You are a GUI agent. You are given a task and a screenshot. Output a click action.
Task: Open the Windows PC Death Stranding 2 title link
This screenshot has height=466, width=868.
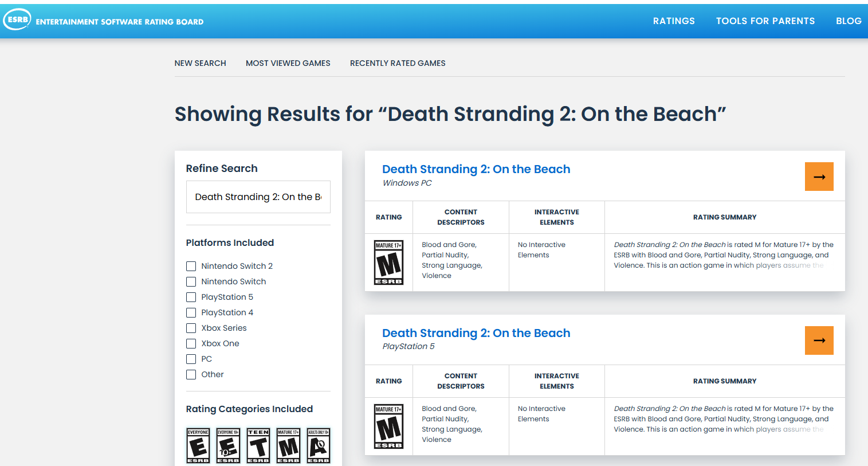[x=476, y=169]
